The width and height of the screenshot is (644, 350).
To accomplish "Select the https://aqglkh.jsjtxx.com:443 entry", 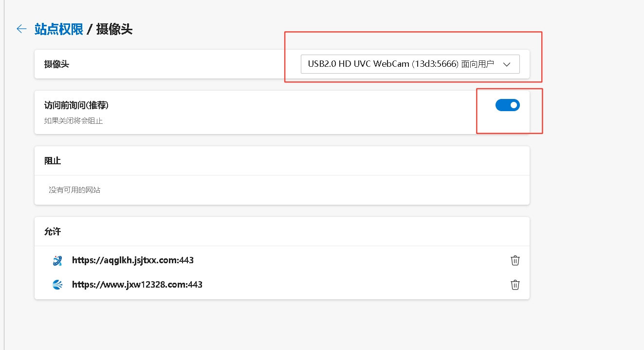I will (x=133, y=260).
